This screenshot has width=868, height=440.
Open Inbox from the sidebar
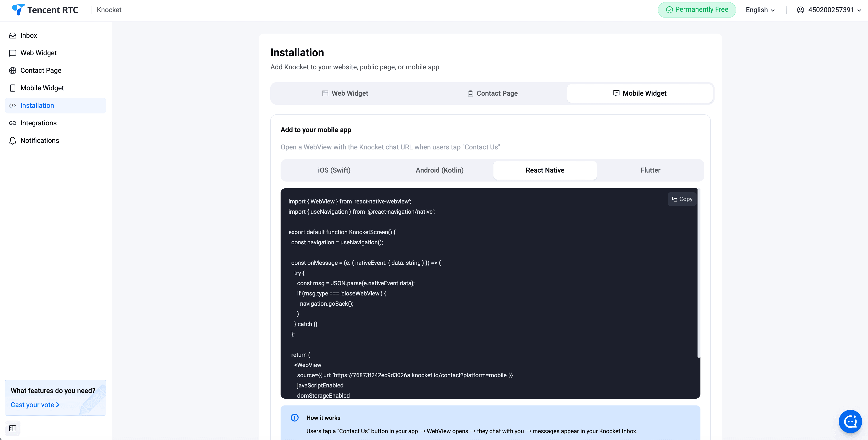tap(55, 35)
